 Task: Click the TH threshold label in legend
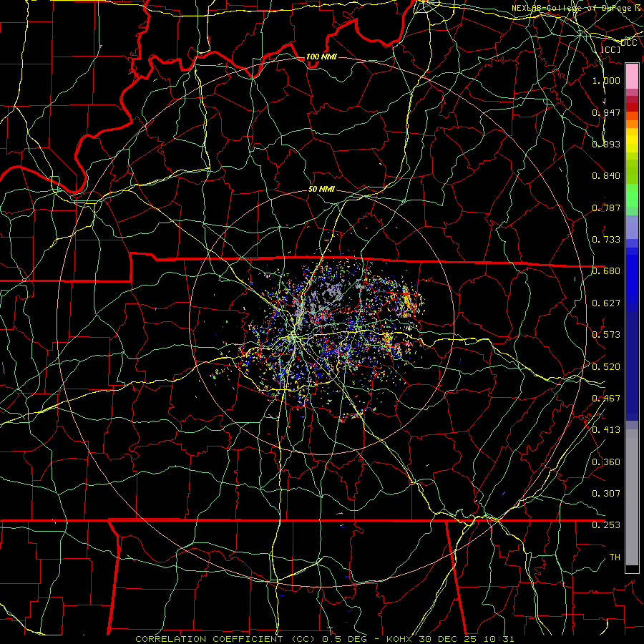(x=615, y=557)
